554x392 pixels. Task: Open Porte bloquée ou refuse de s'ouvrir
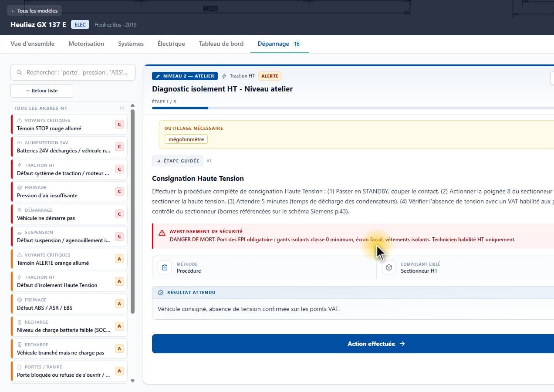(69, 371)
